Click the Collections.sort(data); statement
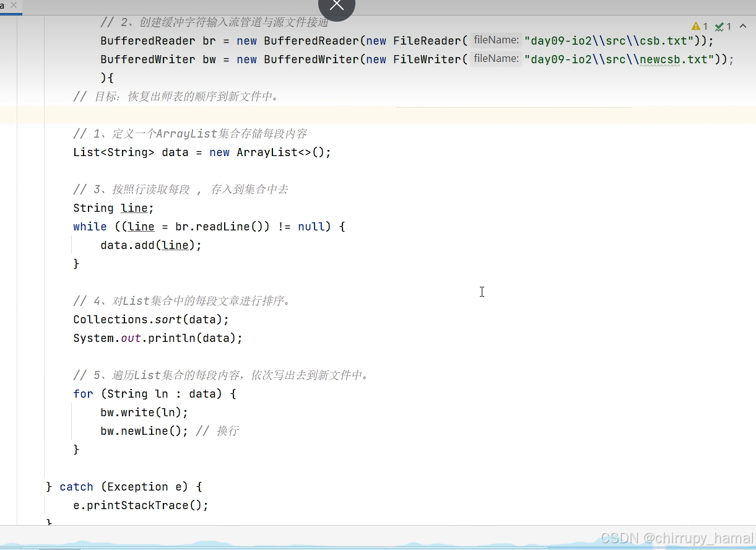Viewport: 756px width, 550px height. [x=151, y=320]
